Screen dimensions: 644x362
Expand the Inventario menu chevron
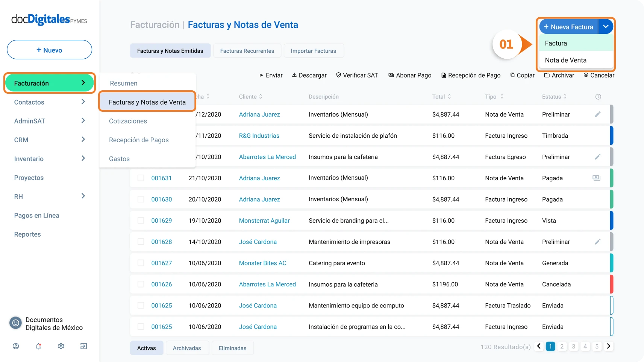tap(83, 158)
